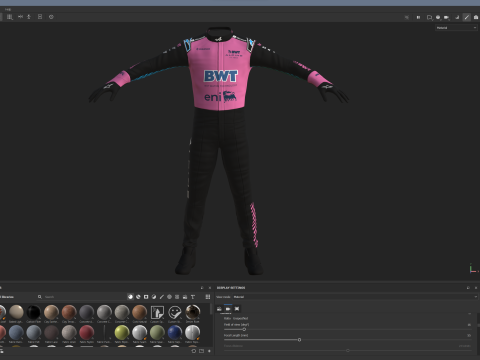Click the figure-shaped icon in the top-left toolbar
Viewport: 480px width, 360px height.
pos(29,17)
